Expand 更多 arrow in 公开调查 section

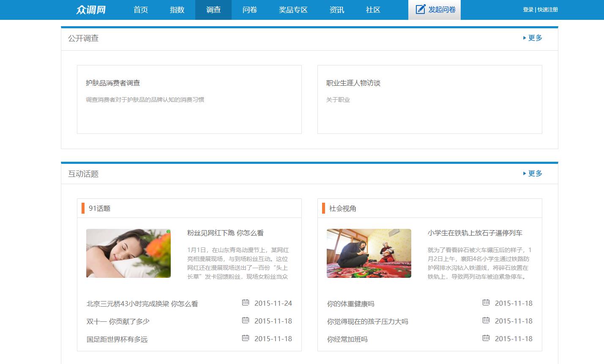click(525, 38)
